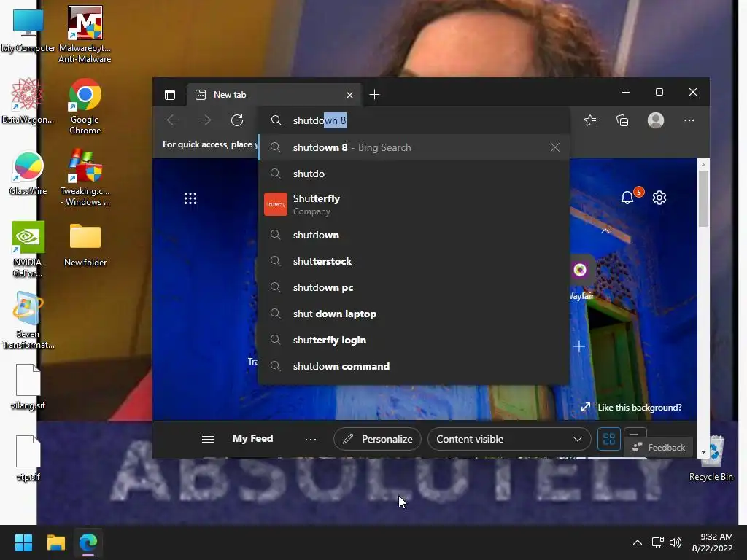Click the scrollbar down arrow on page

point(703,452)
